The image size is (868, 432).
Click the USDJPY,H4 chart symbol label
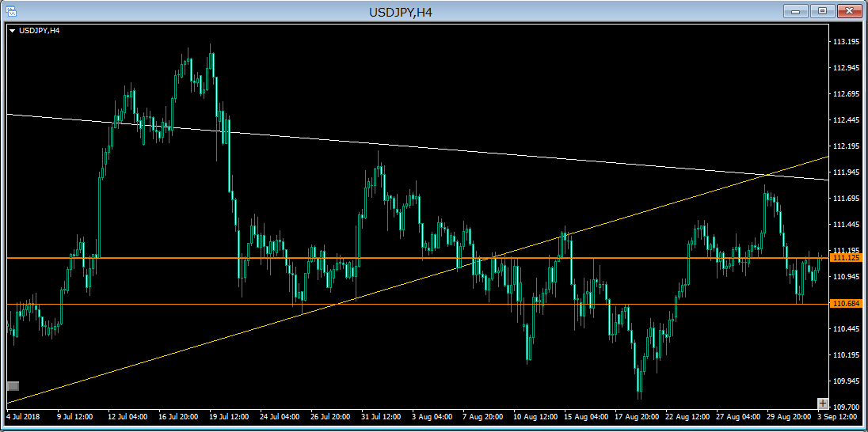tap(40, 31)
